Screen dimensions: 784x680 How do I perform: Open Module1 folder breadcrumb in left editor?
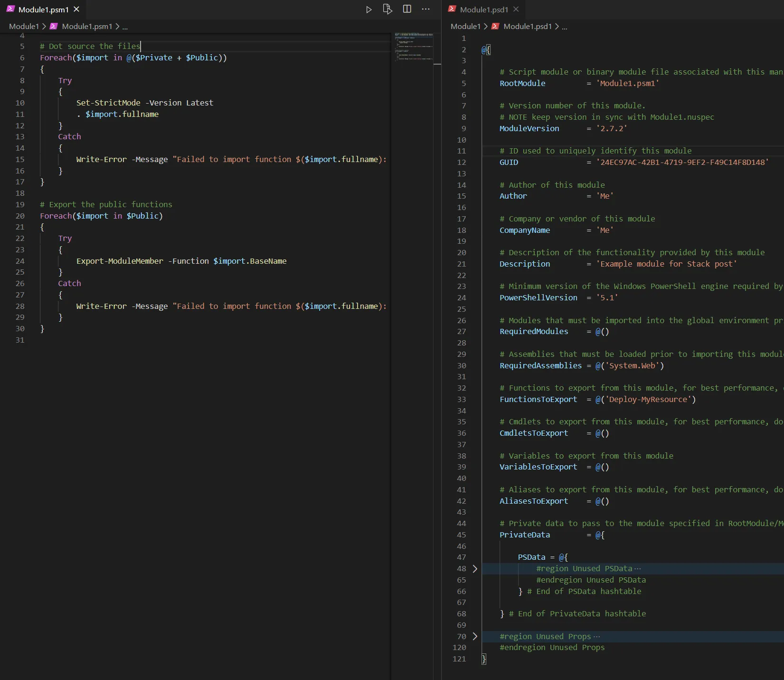(24, 27)
